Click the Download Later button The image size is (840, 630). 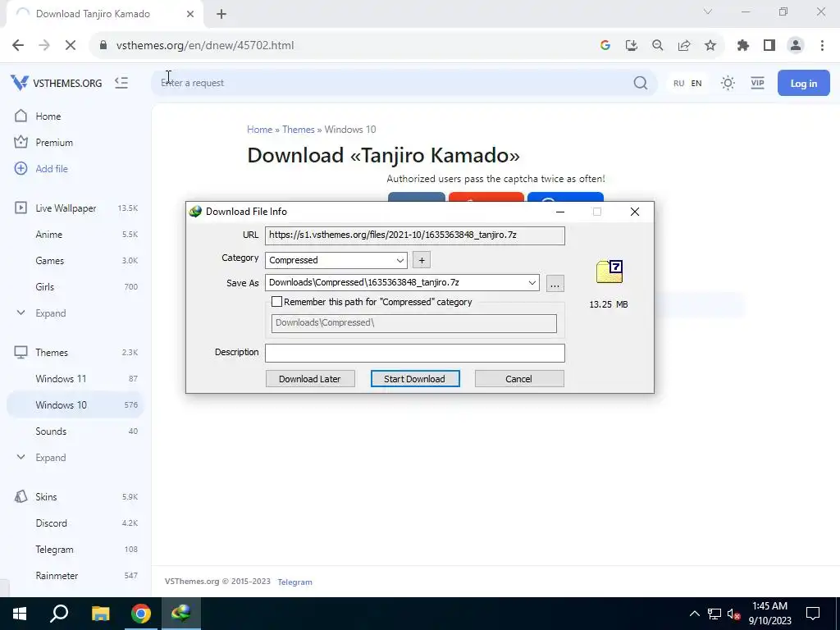(310, 379)
